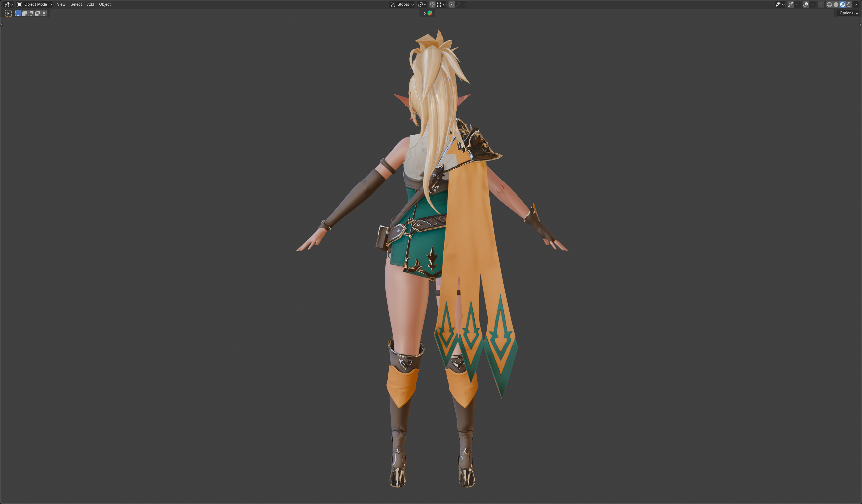Open the snapping options dropdown
This screenshot has width=862, height=504.
pos(441,4)
